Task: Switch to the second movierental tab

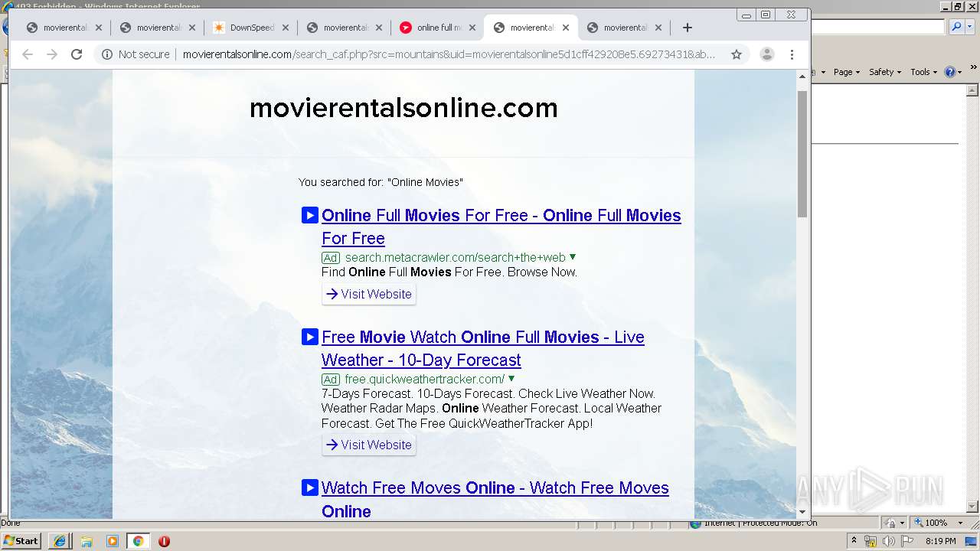Action: (x=158, y=28)
